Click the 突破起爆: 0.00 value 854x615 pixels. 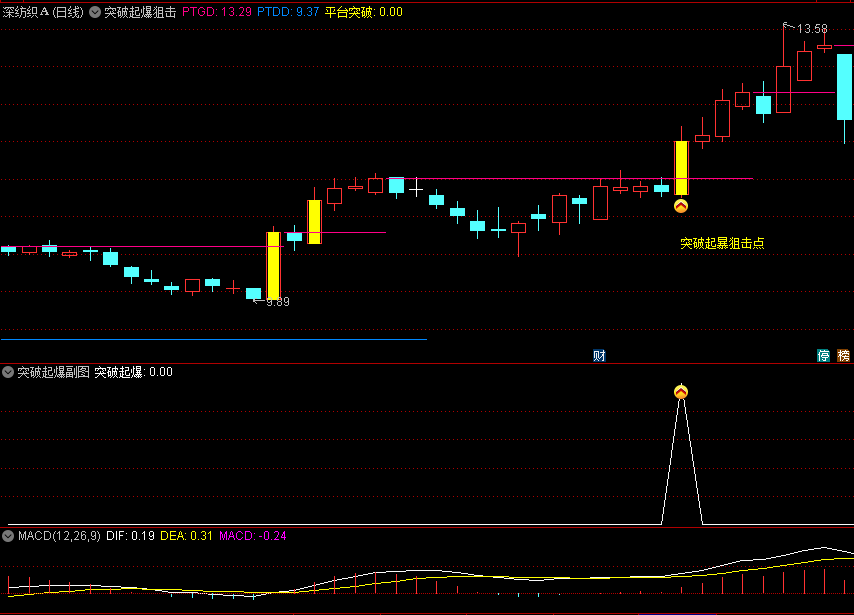(x=133, y=372)
